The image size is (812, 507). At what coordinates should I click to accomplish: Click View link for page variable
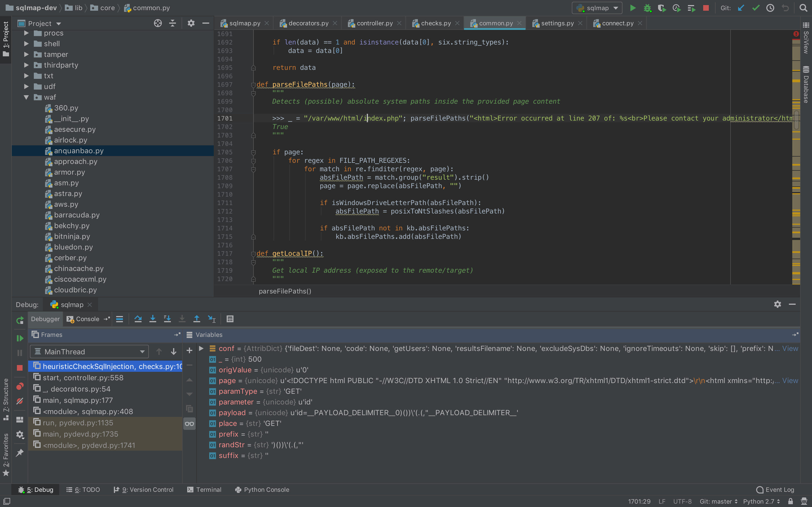[790, 381]
